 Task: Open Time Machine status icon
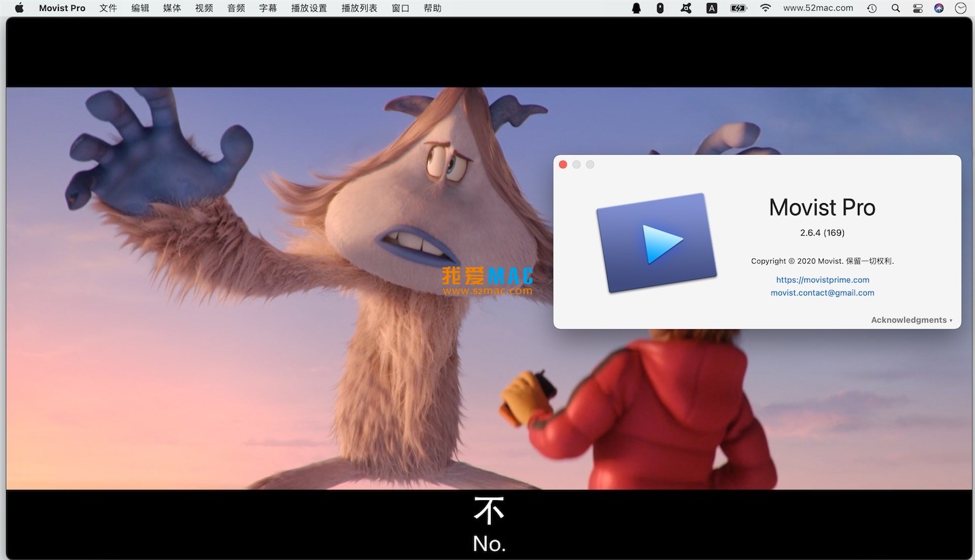(x=872, y=8)
